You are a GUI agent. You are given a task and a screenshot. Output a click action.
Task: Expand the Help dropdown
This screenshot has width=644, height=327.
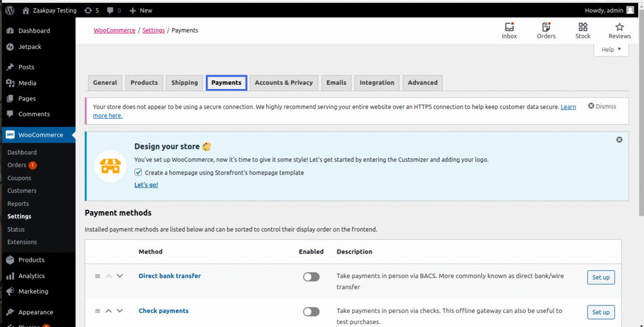(611, 49)
